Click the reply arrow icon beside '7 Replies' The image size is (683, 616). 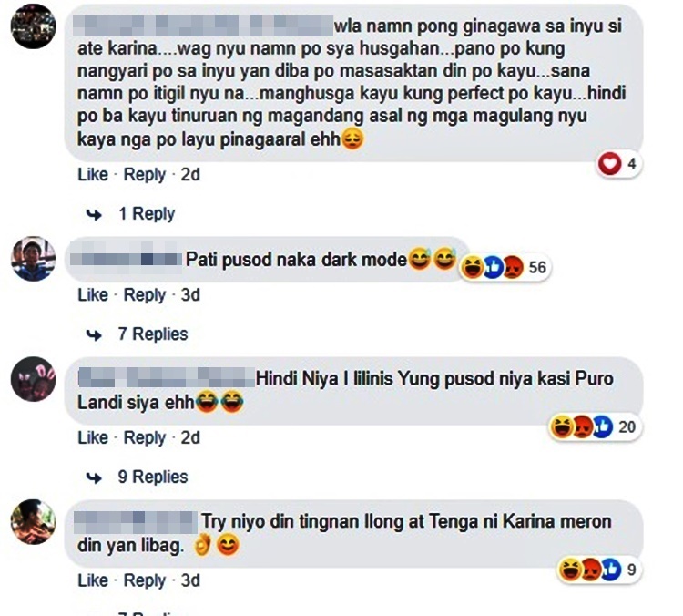(x=94, y=334)
